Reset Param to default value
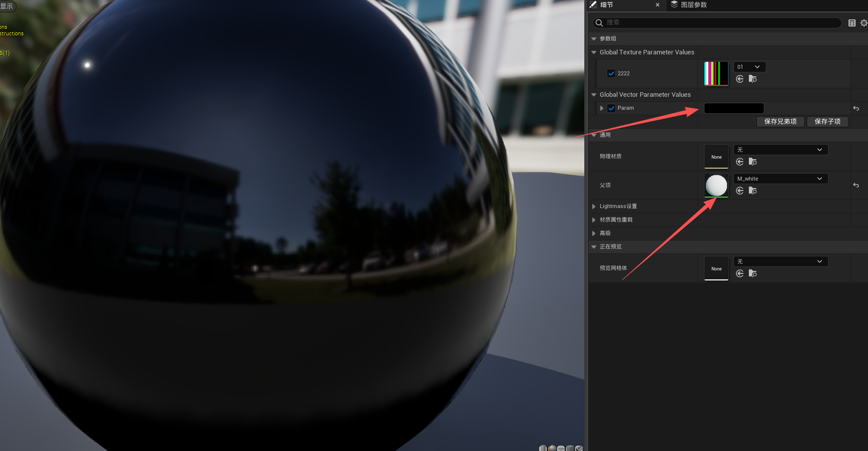 [x=856, y=108]
